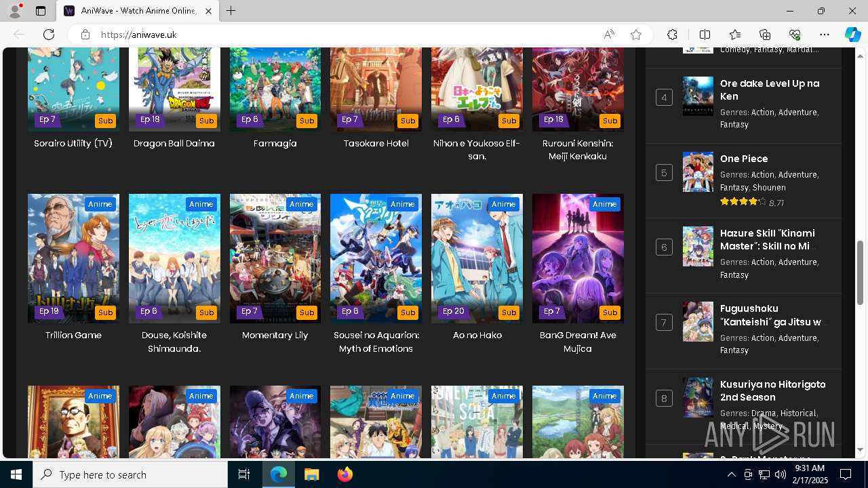Open Fuguushoku Kanteishi ga Jitsu entry
This screenshot has width=868, height=488.
point(771,315)
